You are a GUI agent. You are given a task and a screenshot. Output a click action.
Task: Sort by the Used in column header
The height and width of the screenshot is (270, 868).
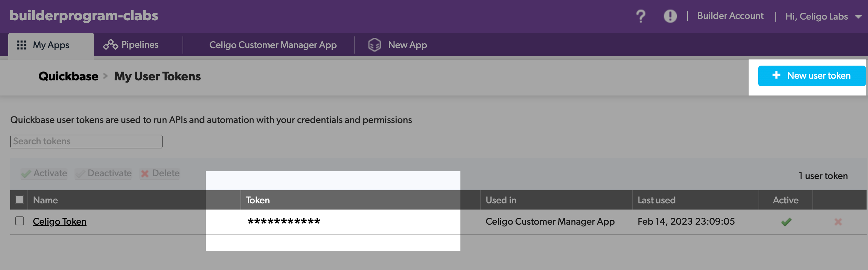pos(556,200)
